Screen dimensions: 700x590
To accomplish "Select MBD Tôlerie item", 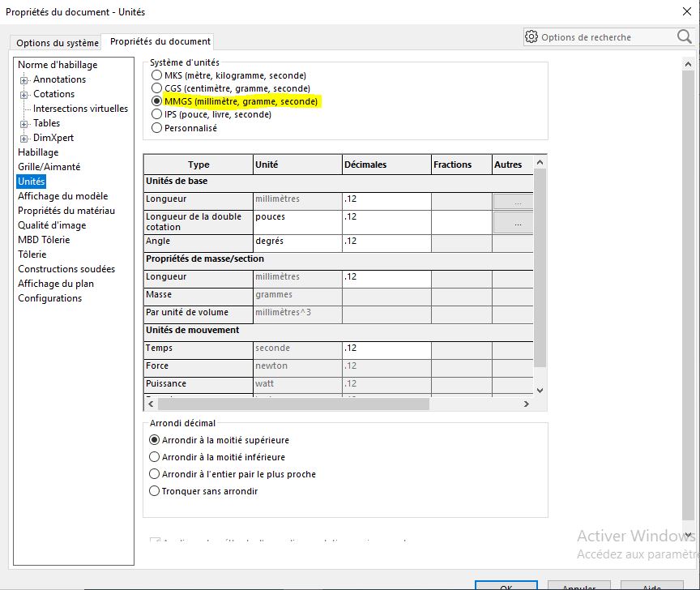I will (44, 240).
